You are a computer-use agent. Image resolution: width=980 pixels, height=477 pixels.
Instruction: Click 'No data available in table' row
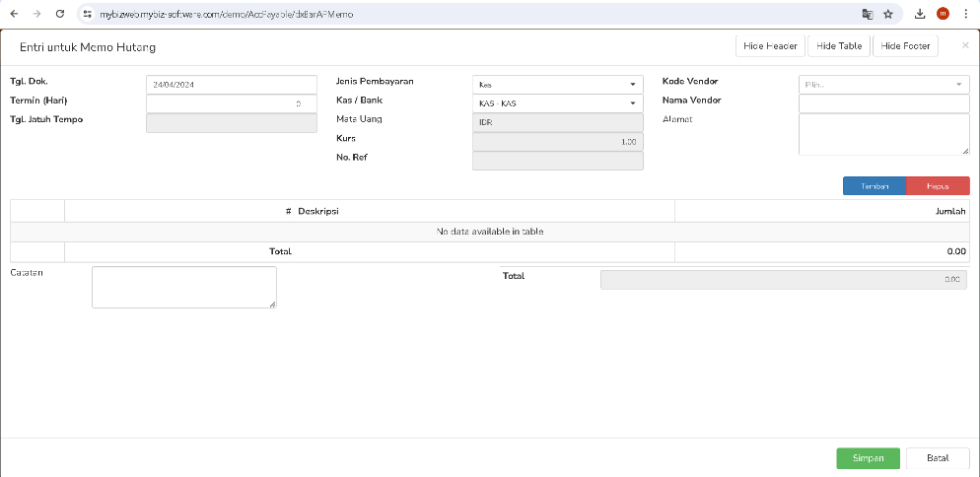(490, 232)
